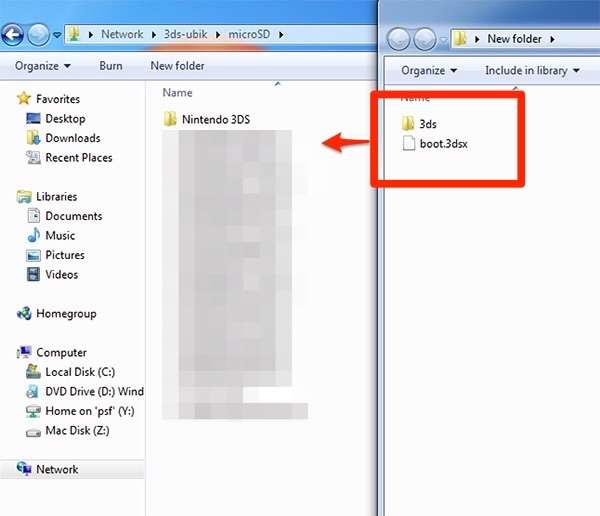The width and height of the screenshot is (600, 516).
Task: Click the Libraries icon
Action: [x=24, y=196]
